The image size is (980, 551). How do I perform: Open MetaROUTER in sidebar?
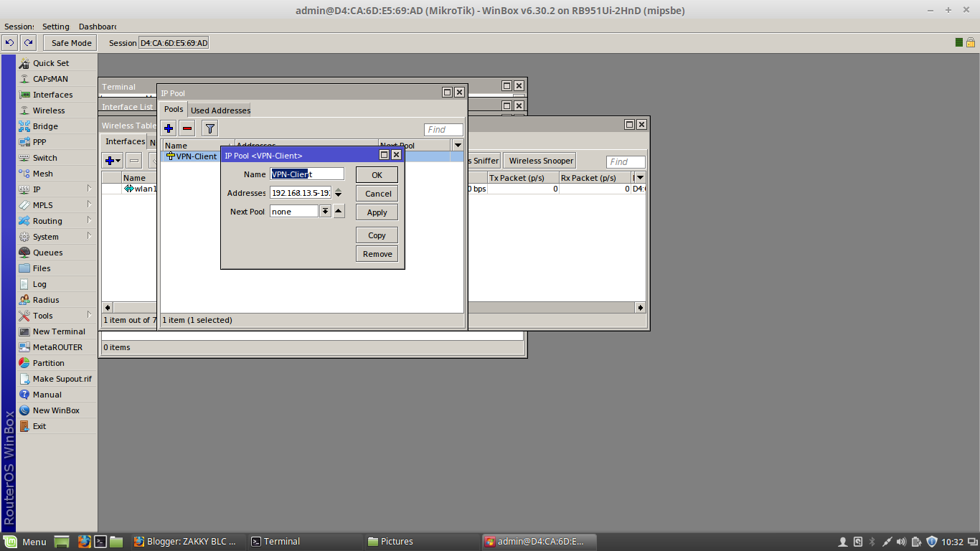point(57,347)
